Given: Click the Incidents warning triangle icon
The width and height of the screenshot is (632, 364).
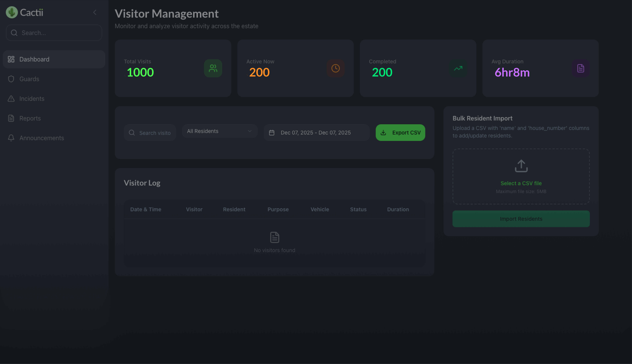Looking at the screenshot, I should (11, 98).
